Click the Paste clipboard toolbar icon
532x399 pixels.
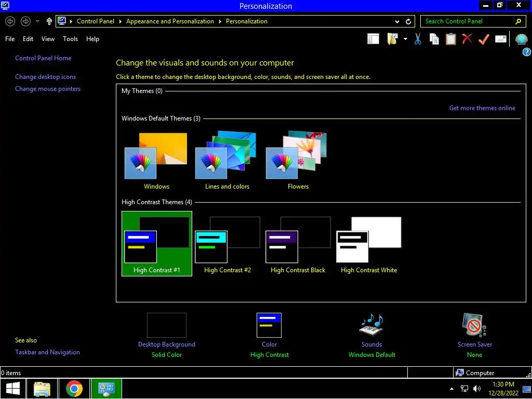pos(450,39)
